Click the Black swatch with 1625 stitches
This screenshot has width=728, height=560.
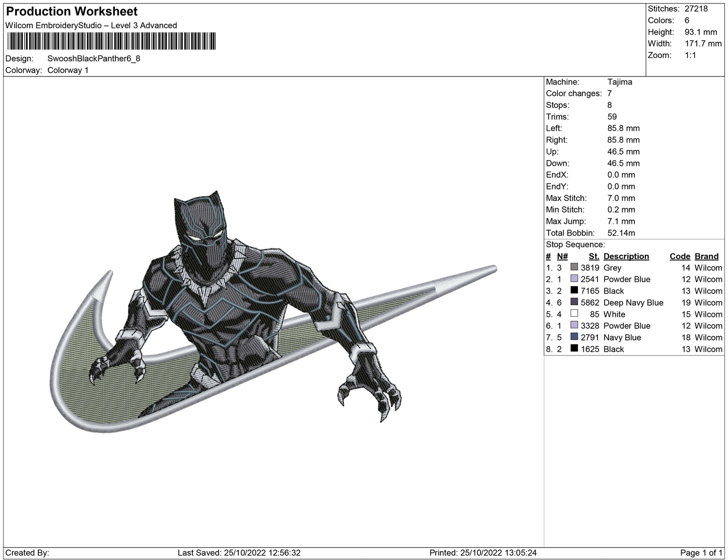pyautogui.click(x=574, y=348)
